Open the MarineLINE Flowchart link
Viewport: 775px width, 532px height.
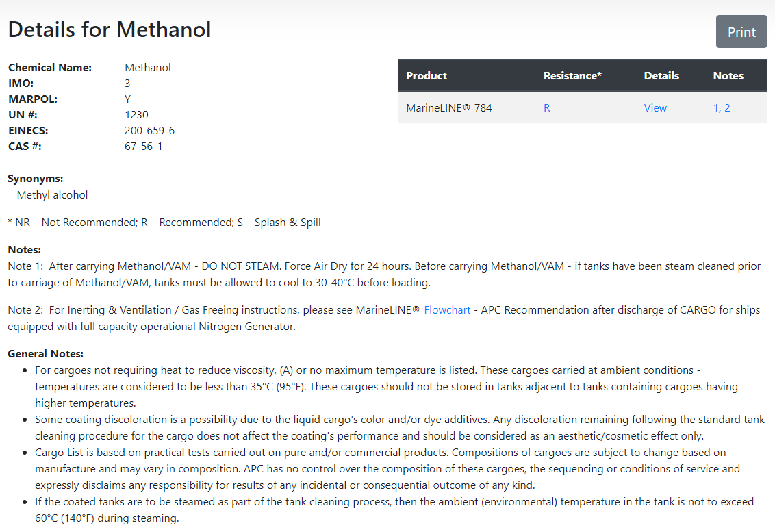(447, 309)
